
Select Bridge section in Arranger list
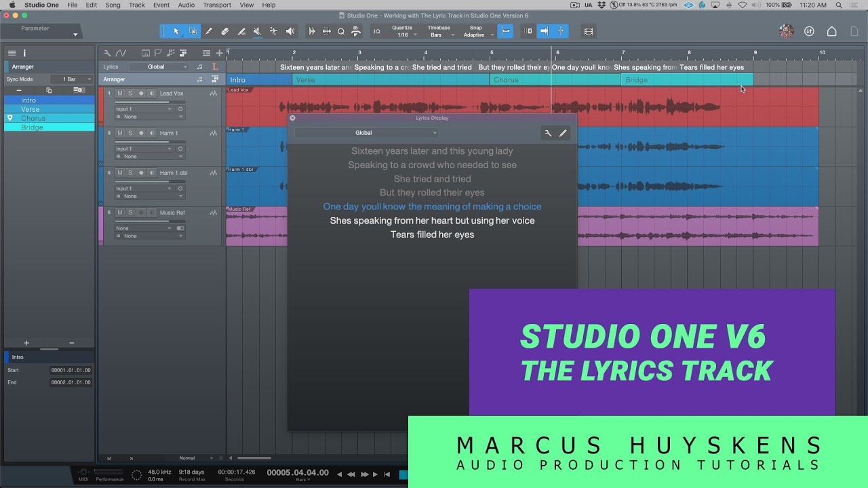coord(50,127)
